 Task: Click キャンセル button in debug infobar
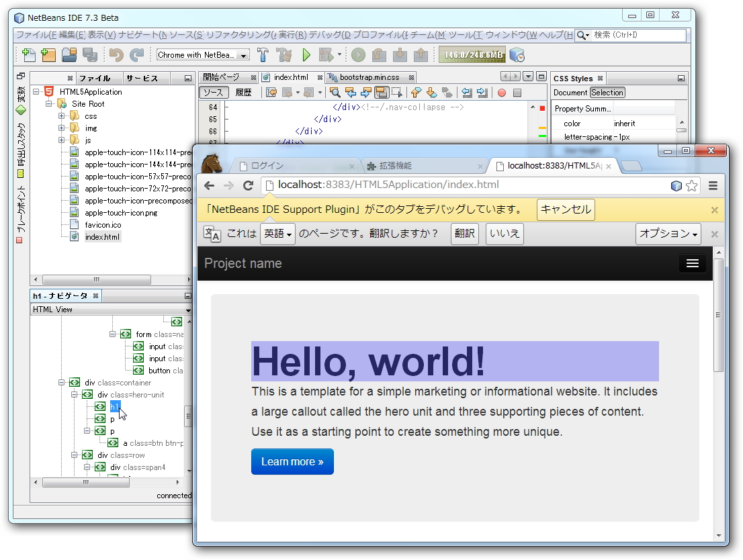[x=566, y=209]
